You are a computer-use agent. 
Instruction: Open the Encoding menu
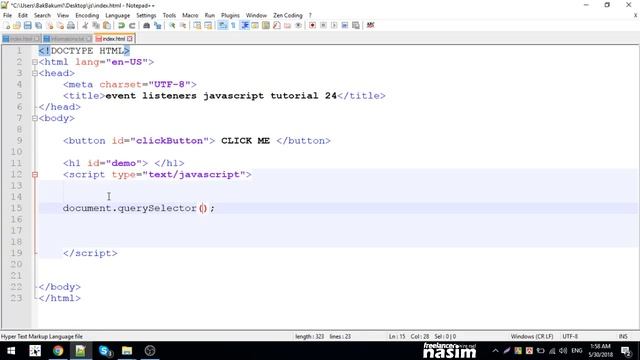[87, 16]
